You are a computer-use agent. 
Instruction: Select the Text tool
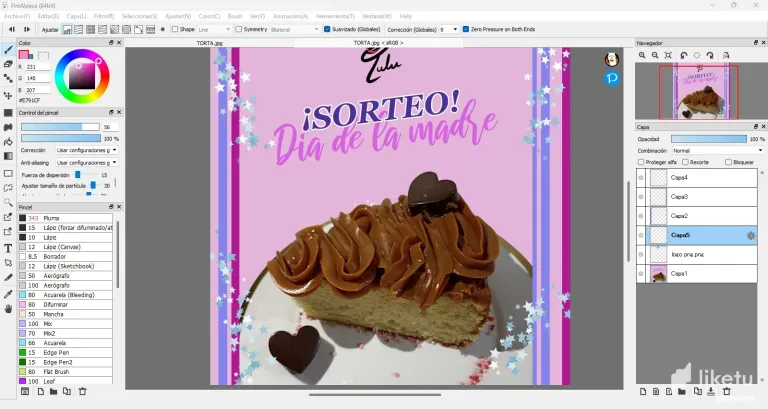coord(8,248)
